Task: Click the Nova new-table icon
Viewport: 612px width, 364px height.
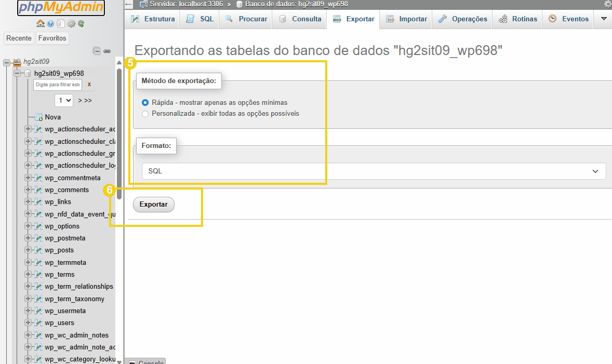Action: (38, 117)
